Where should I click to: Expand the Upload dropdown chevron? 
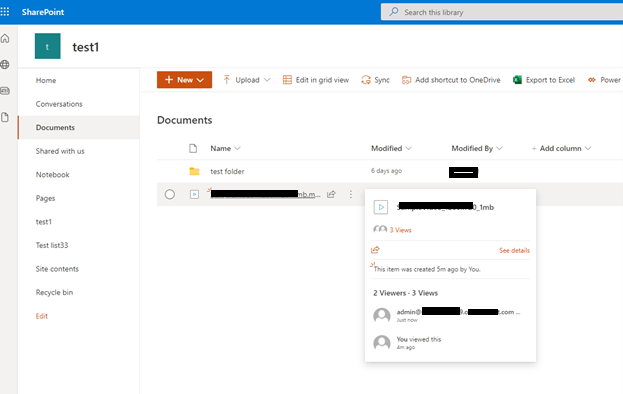pyautogui.click(x=267, y=80)
